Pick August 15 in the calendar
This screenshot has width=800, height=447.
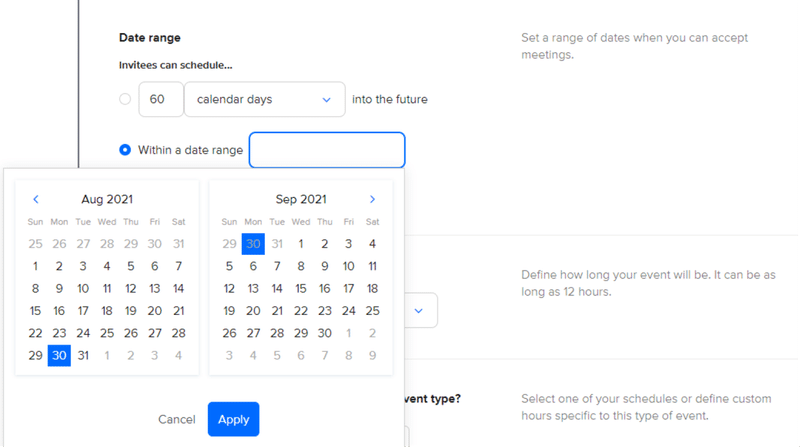tap(35, 311)
